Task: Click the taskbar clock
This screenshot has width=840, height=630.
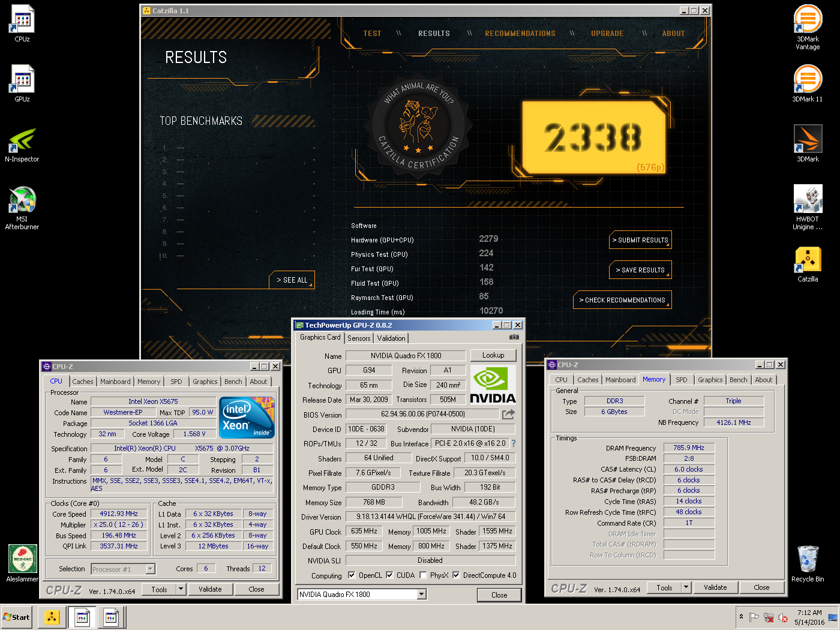Action: 809,617
